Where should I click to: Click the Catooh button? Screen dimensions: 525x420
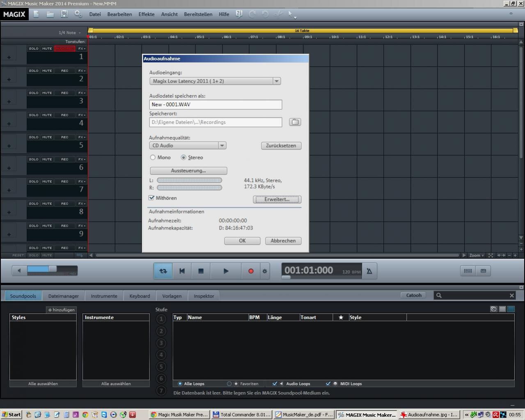click(414, 295)
